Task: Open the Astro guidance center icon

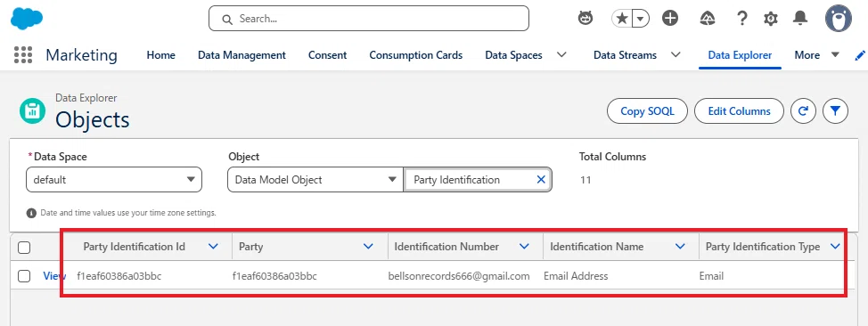Action: pyautogui.click(x=585, y=19)
